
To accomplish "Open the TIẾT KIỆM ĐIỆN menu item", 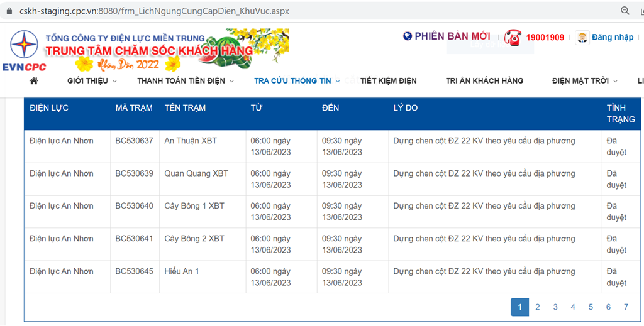I will (x=389, y=81).
